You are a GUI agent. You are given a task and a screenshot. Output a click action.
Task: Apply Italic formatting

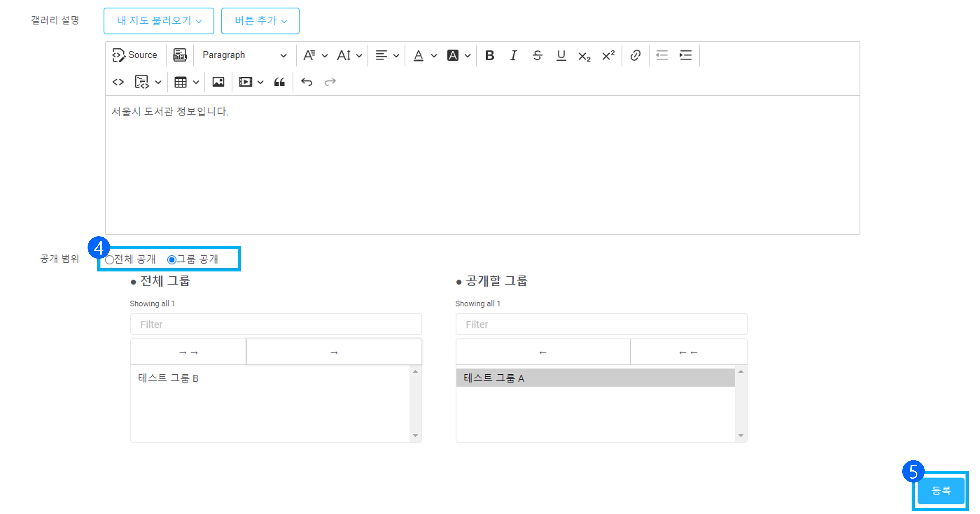pyautogui.click(x=513, y=55)
